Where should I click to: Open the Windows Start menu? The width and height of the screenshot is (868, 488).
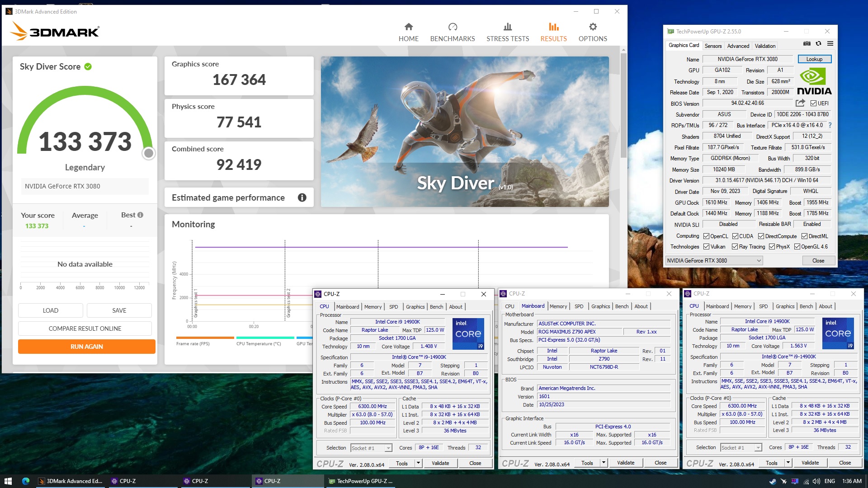coord(8,481)
